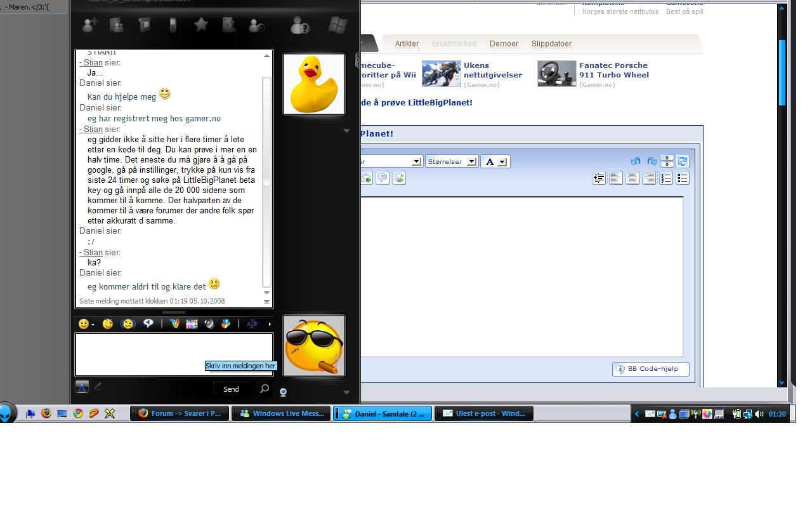Image resolution: width=812 pixels, height=508 pixels.
Task: Click the racing wheel article thumbnail
Action: 556,74
